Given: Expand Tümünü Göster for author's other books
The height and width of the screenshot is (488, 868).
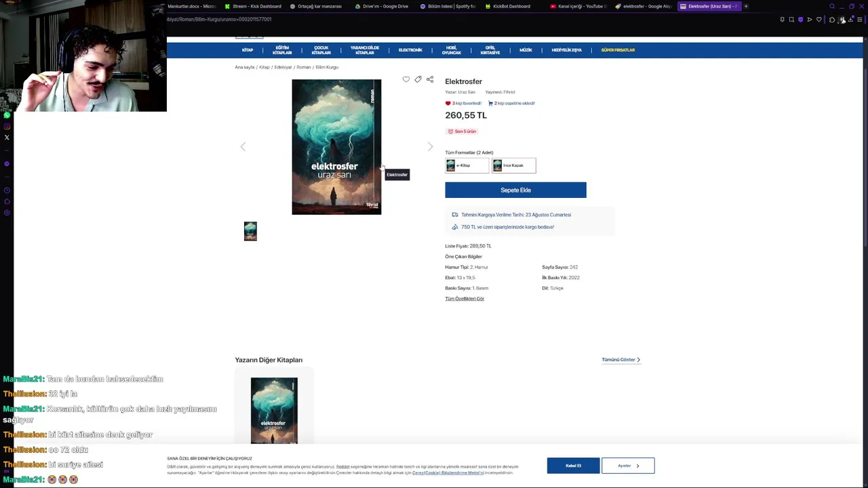Looking at the screenshot, I should [620, 360].
